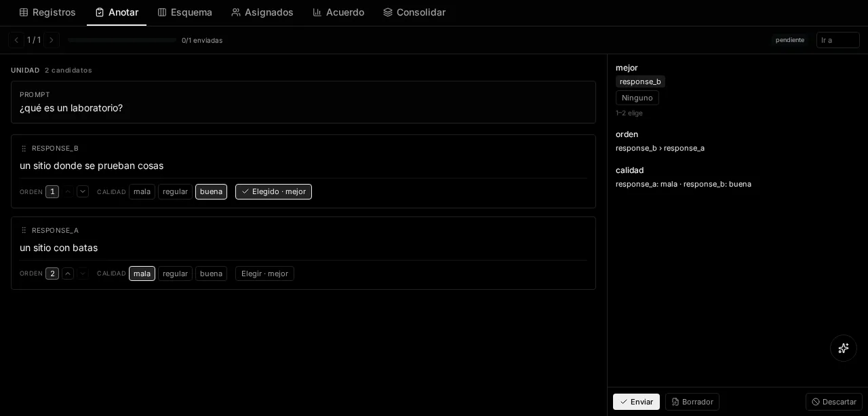The width and height of the screenshot is (868, 416).
Task: Rate response_b as mala
Action: (142, 191)
